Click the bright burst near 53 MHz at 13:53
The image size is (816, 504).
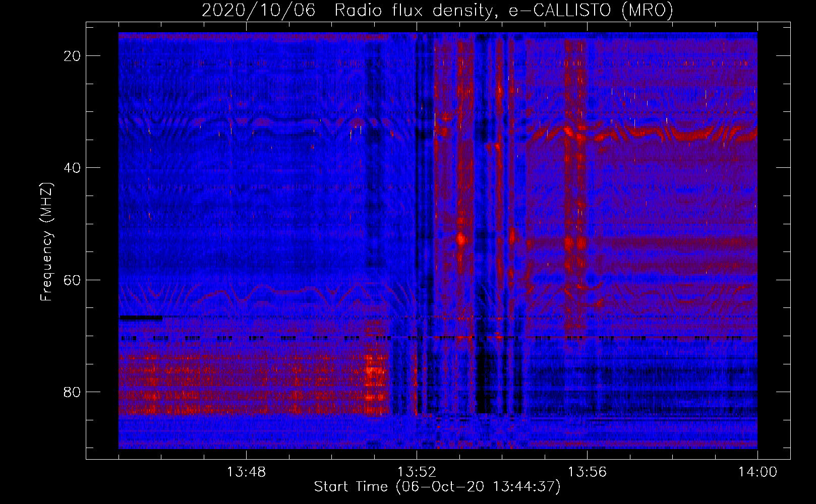point(460,239)
